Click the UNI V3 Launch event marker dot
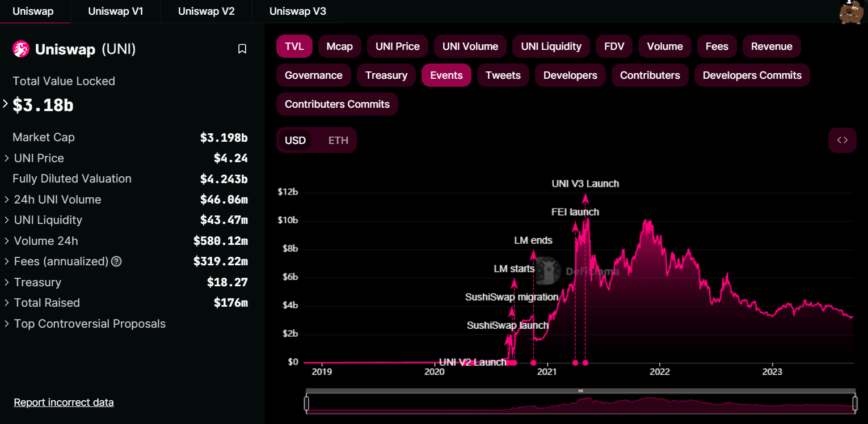 pos(585,363)
